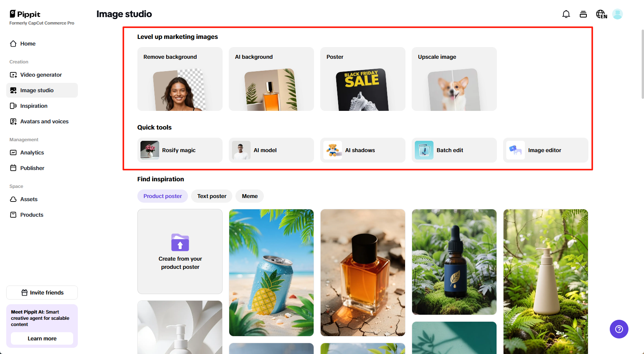This screenshot has width=644, height=354.
Task: Click the Invite friends button
Action: 42,293
